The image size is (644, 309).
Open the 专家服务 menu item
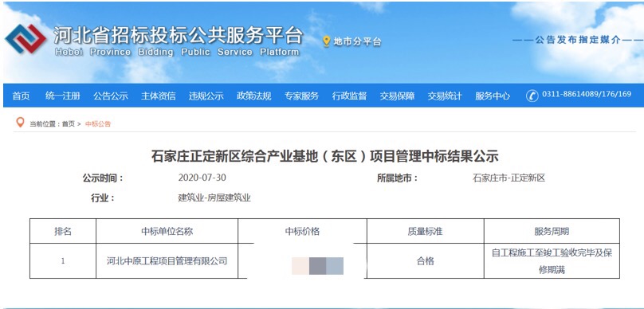(301, 96)
